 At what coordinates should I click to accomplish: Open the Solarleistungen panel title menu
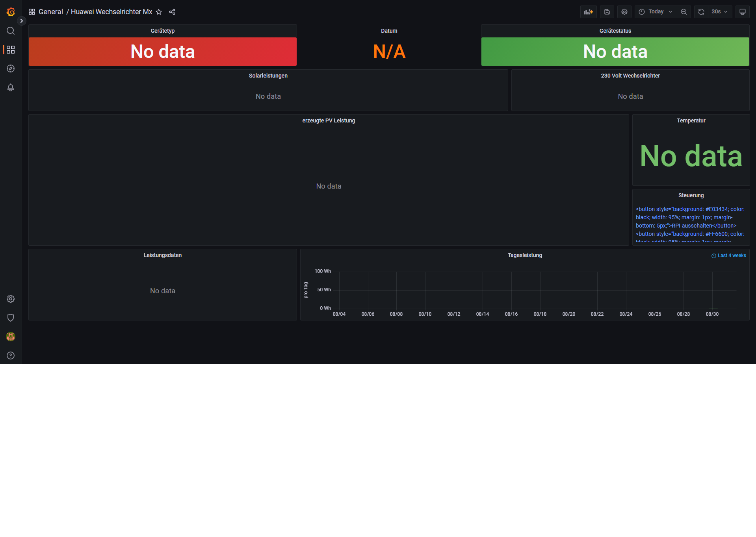coord(268,76)
